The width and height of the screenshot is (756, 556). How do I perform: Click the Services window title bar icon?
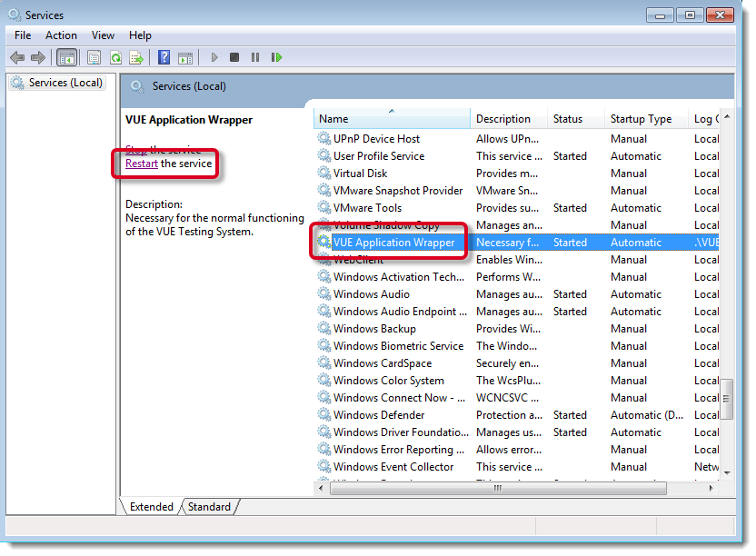tap(15, 15)
